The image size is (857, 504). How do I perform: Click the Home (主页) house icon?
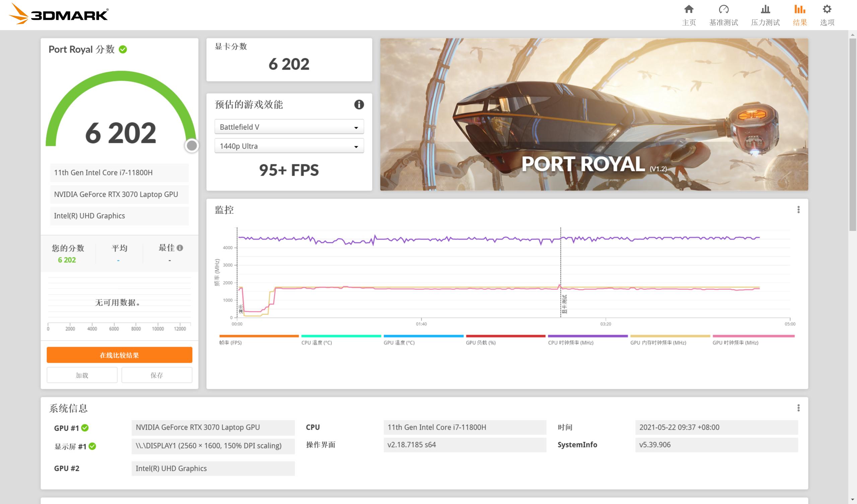(689, 9)
